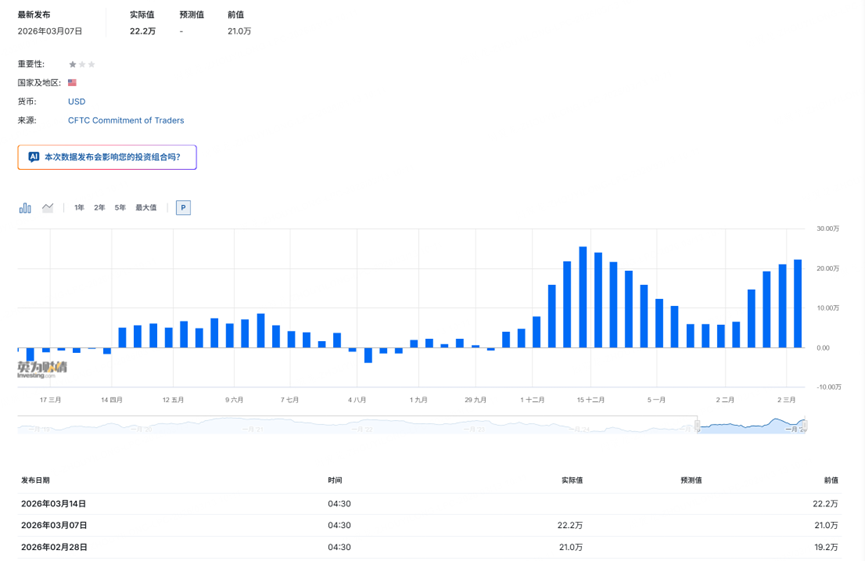Image resolution: width=865 pixels, height=561 pixels.
Task: Select the 最大值 time range
Action: coord(146,208)
